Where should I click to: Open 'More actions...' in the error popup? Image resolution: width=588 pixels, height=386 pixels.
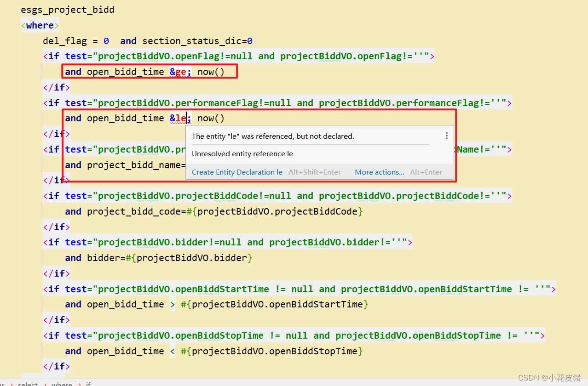tap(379, 172)
